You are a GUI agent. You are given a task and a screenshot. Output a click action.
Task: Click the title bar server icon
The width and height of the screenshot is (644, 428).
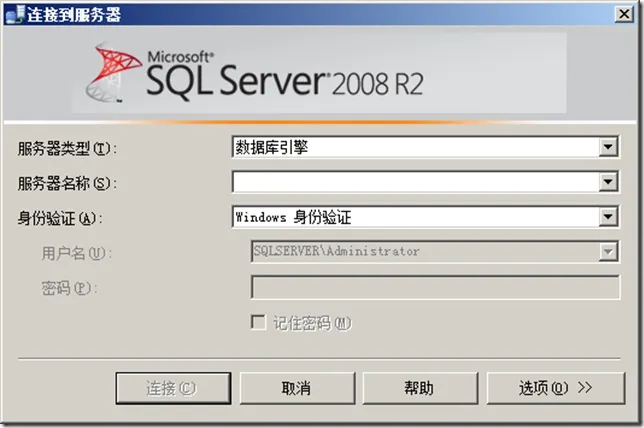[x=15, y=15]
